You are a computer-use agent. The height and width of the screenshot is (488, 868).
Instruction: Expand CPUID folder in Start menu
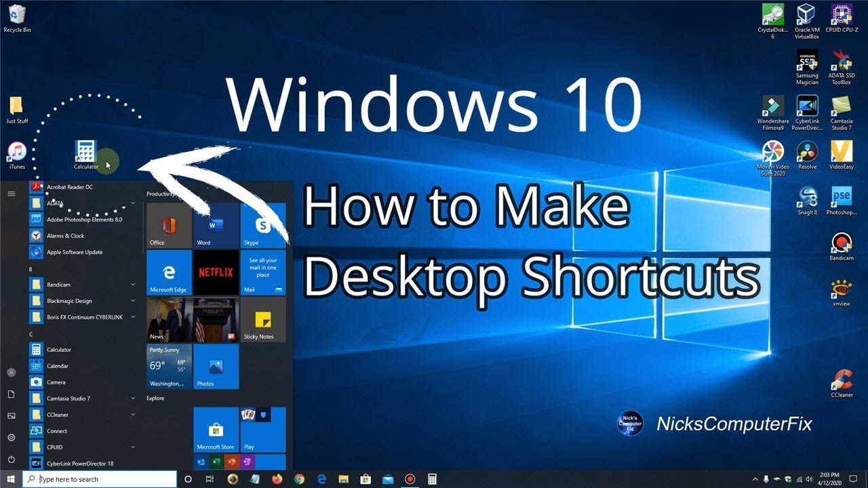click(133, 447)
